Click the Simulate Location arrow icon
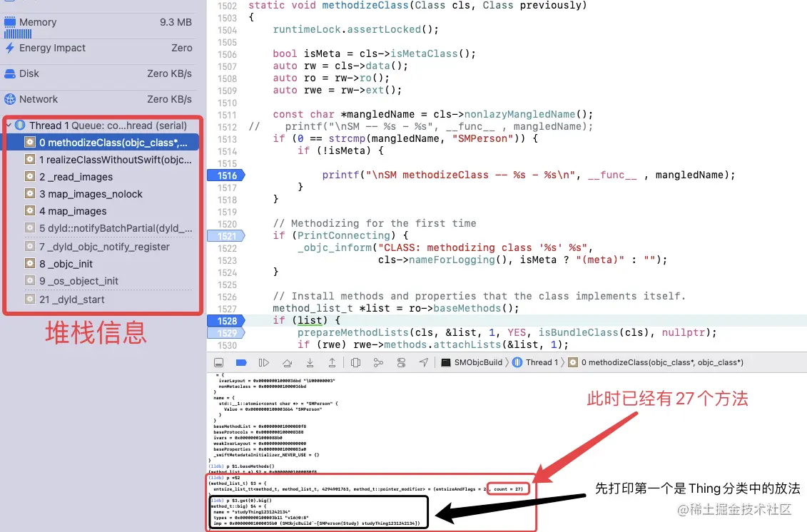Screen dimensions: 807x532 (x=424, y=363)
